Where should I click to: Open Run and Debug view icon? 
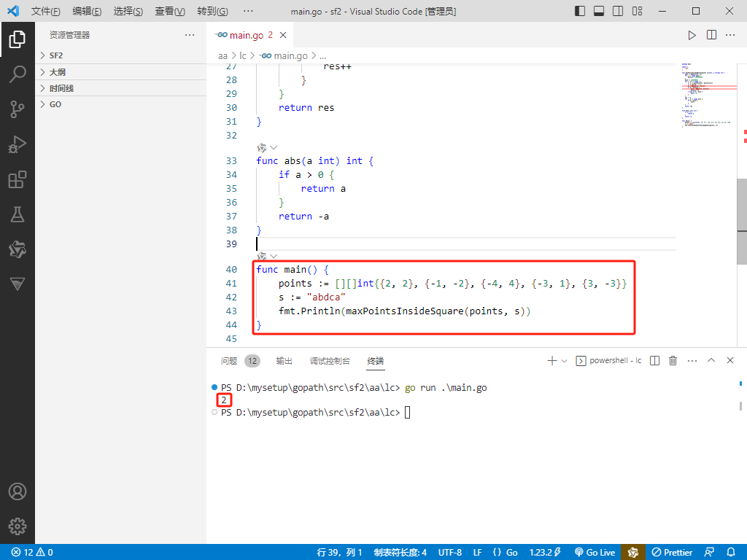pos(18,144)
